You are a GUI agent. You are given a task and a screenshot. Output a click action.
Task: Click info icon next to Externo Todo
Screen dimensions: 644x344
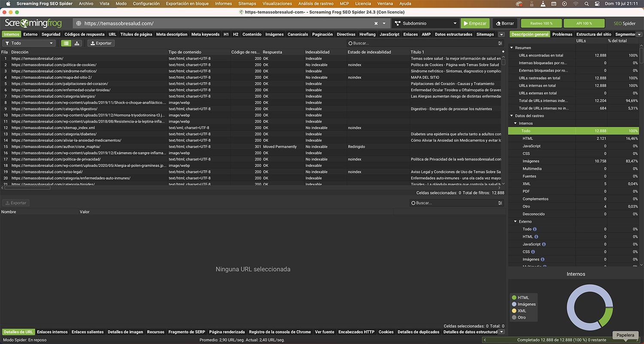coord(535,229)
